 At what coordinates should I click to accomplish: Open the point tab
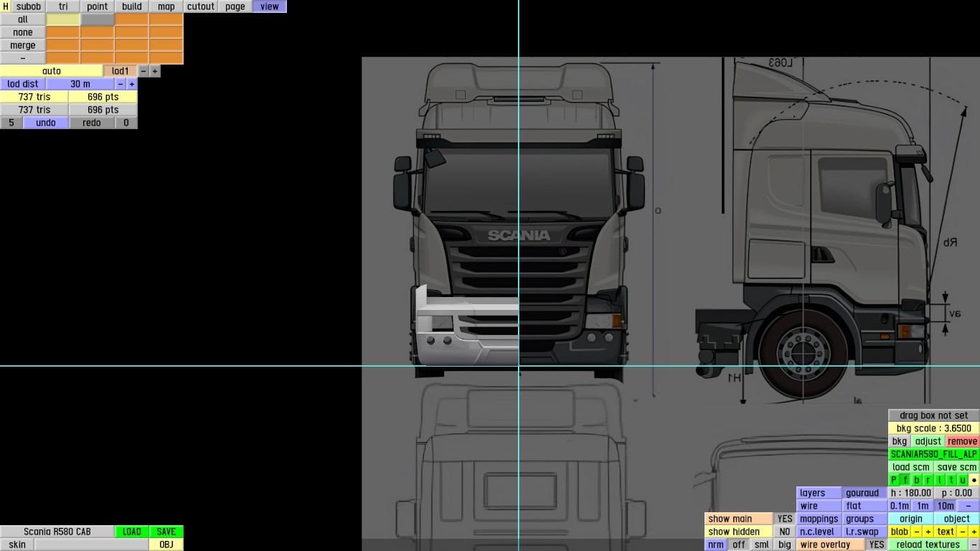pos(98,6)
